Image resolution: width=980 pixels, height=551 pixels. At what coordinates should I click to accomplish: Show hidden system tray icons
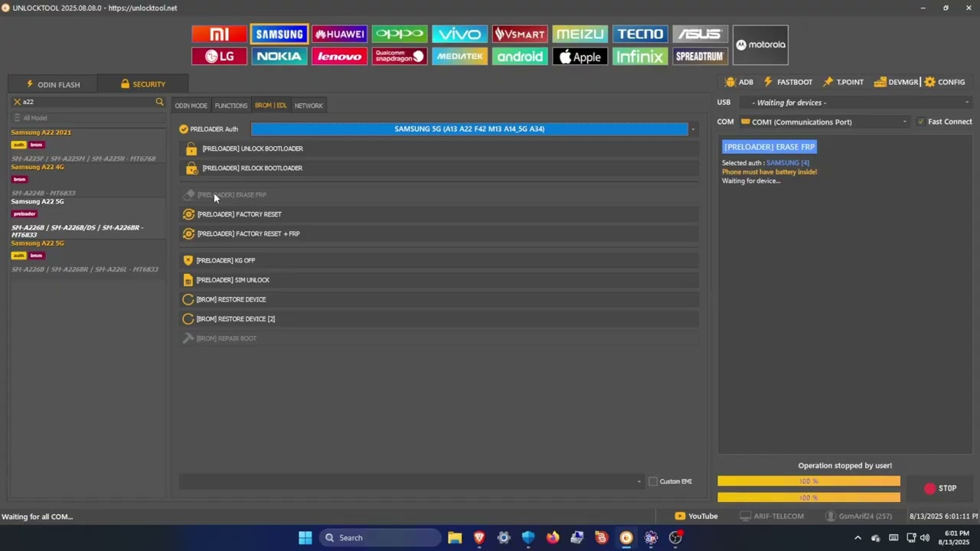[857, 538]
